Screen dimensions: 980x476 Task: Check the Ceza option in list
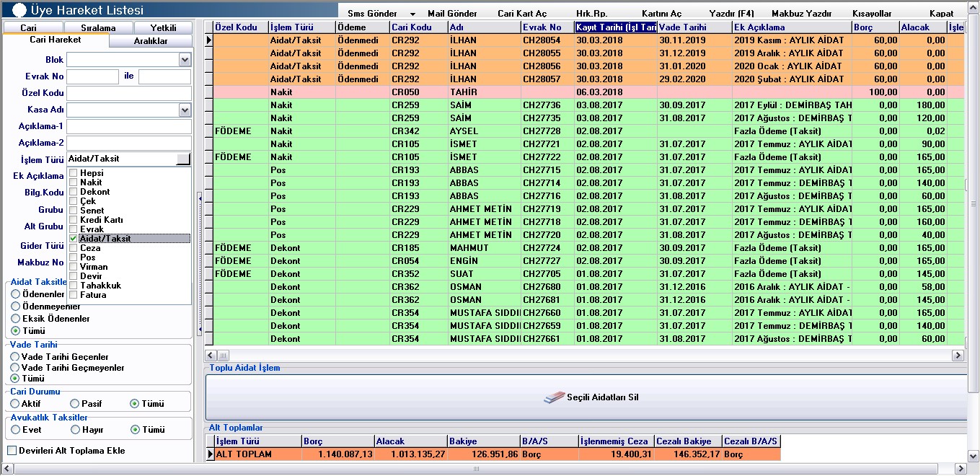73,248
